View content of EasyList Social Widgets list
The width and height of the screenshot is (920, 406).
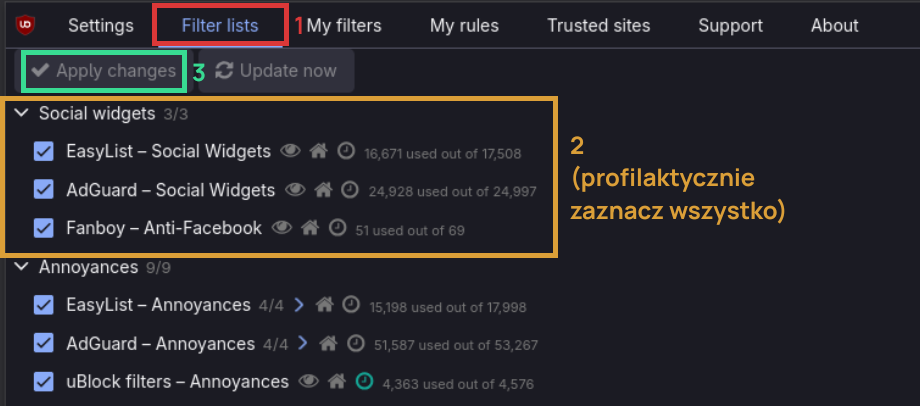click(x=291, y=152)
